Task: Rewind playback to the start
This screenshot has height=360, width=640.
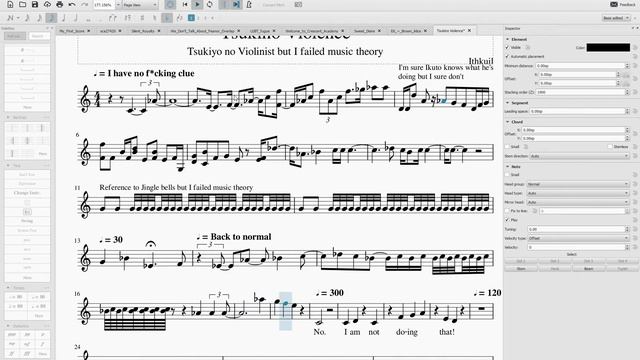Action: pos(185,4)
